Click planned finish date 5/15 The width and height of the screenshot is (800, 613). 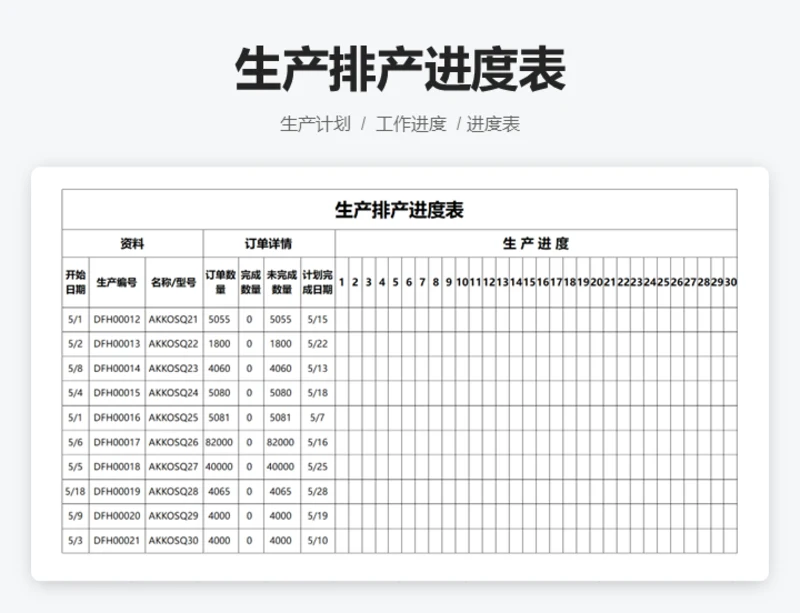click(317, 320)
